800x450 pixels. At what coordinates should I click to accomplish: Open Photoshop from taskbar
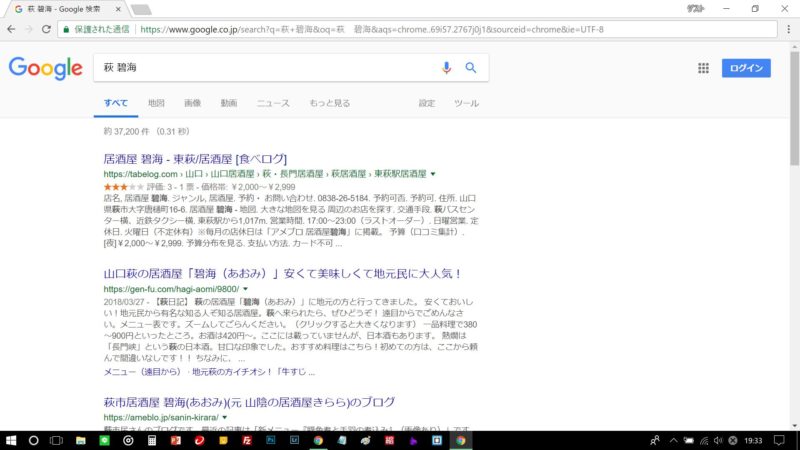tap(270, 440)
